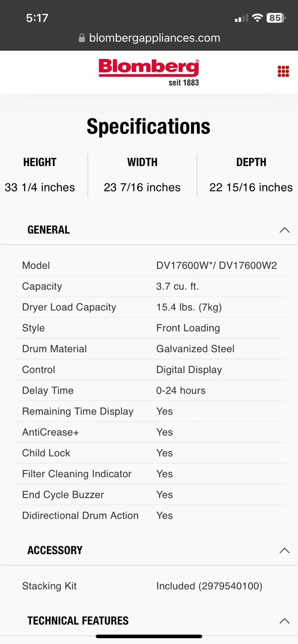
Task: Tap the Blomberg logo
Action: [x=149, y=72]
